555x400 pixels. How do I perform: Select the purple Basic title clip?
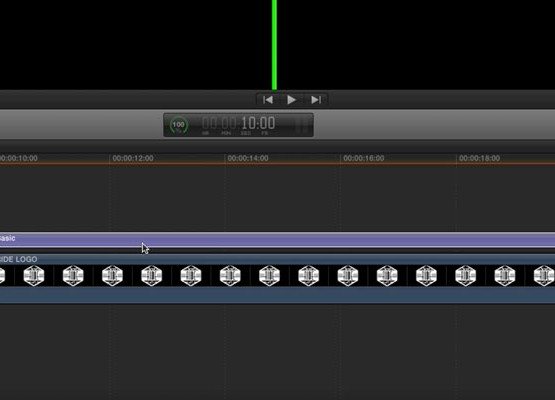[x=278, y=240]
